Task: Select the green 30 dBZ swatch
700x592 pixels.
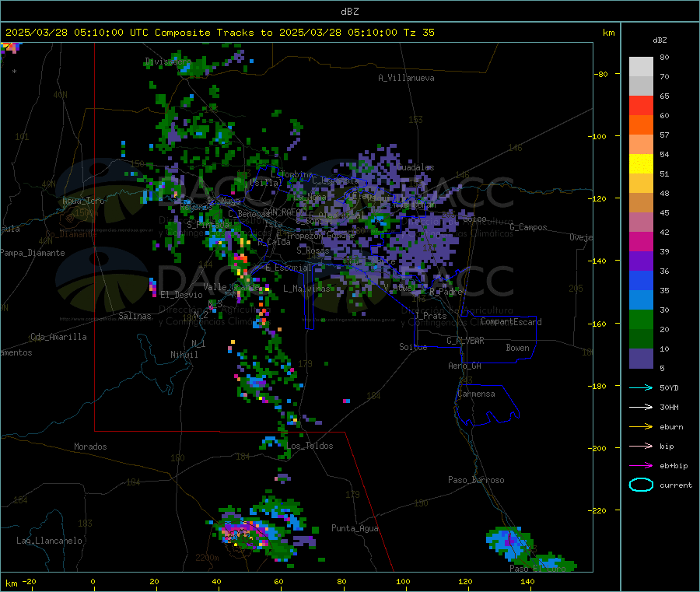Action: point(641,319)
